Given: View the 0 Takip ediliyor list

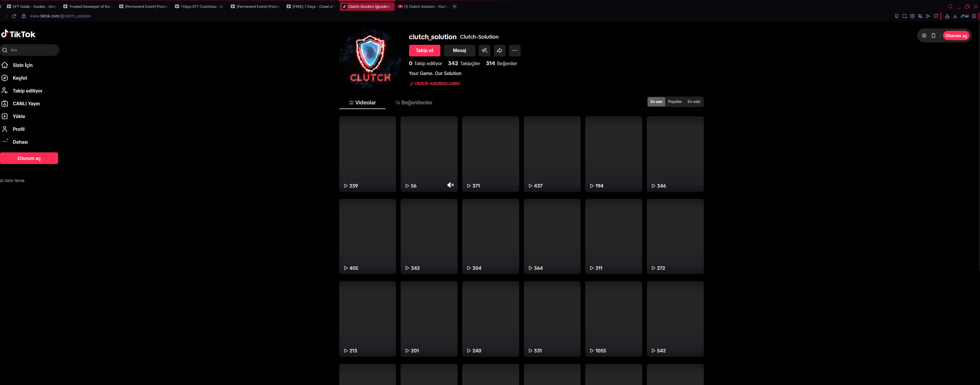Looking at the screenshot, I should [x=425, y=63].
